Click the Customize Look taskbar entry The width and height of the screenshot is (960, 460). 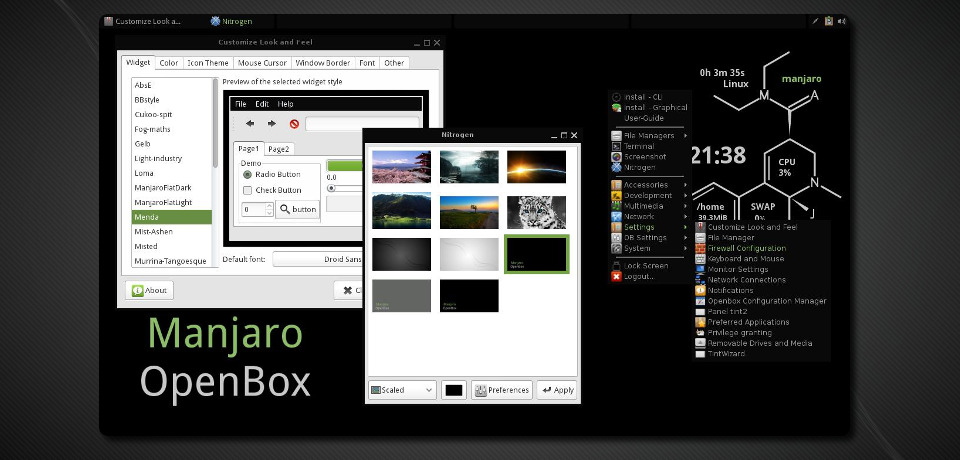click(x=143, y=21)
